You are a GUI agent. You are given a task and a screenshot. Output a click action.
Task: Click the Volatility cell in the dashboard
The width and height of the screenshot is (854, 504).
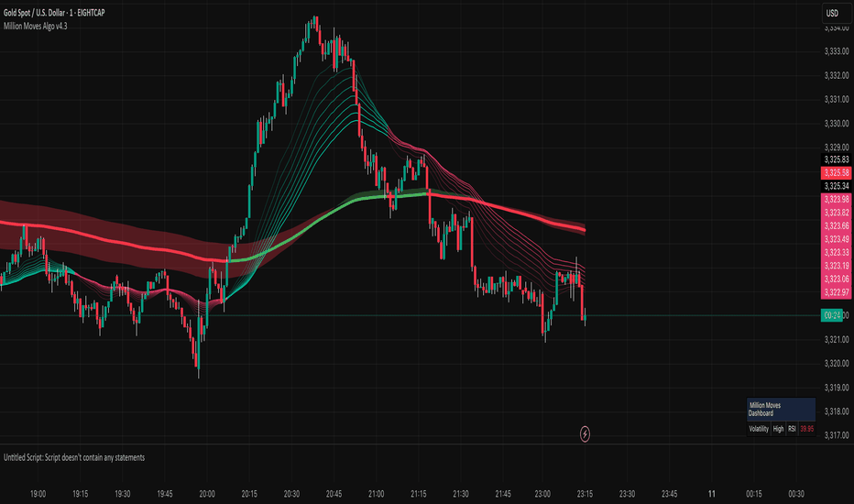coord(759,429)
